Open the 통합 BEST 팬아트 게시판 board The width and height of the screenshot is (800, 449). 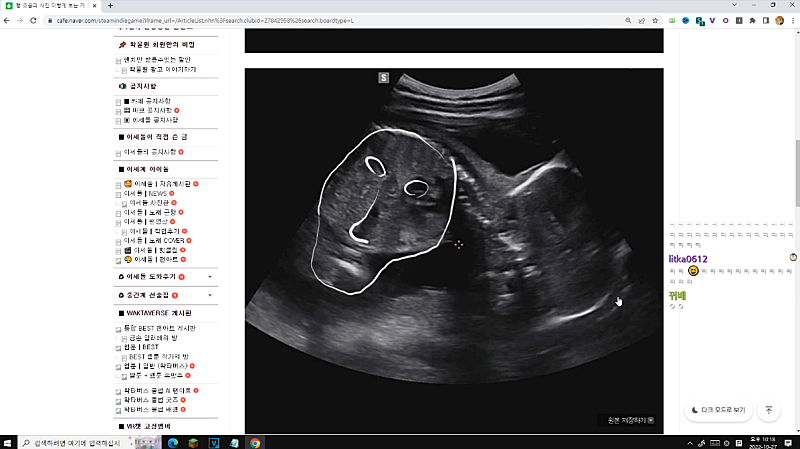click(159, 328)
